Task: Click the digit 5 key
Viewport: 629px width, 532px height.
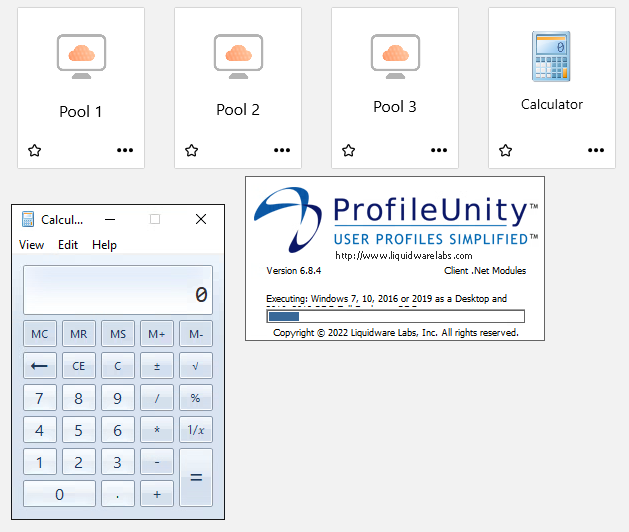Action: [x=79, y=430]
